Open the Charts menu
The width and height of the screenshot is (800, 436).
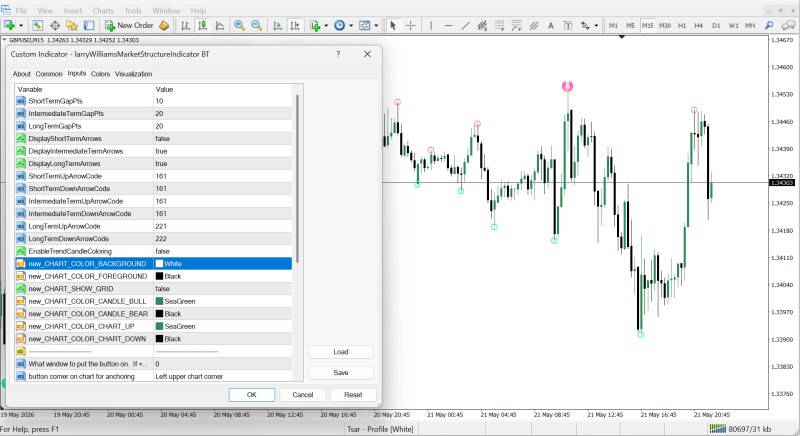[103, 10]
